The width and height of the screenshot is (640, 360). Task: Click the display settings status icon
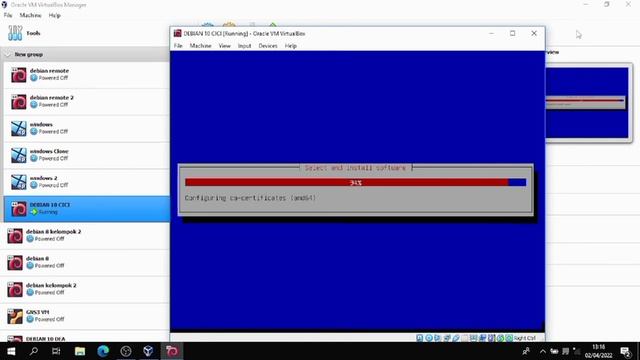pos(473,338)
